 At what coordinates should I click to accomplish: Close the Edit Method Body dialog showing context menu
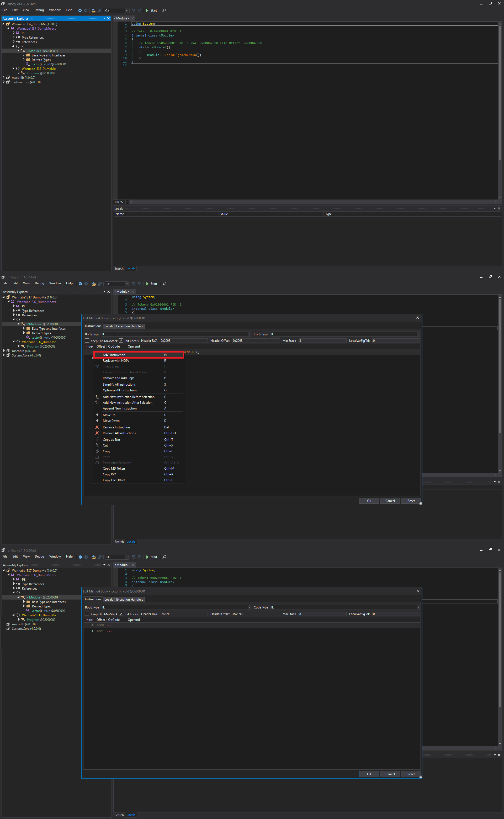tap(418, 318)
